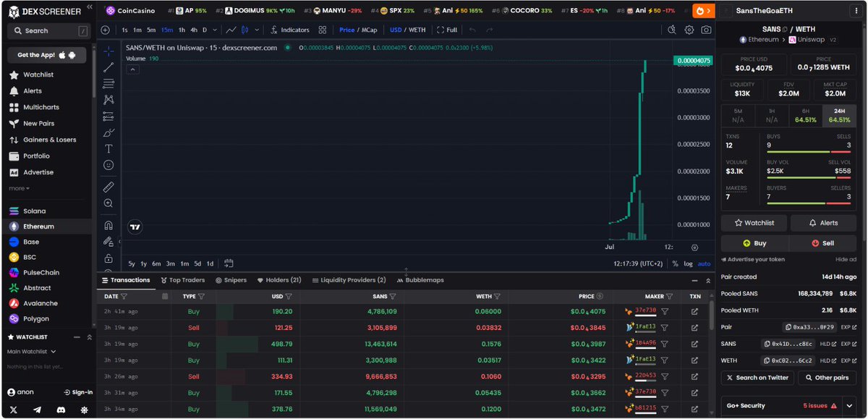Click Sign-in link
This screenshot has height=419, width=868.
[x=79, y=392]
